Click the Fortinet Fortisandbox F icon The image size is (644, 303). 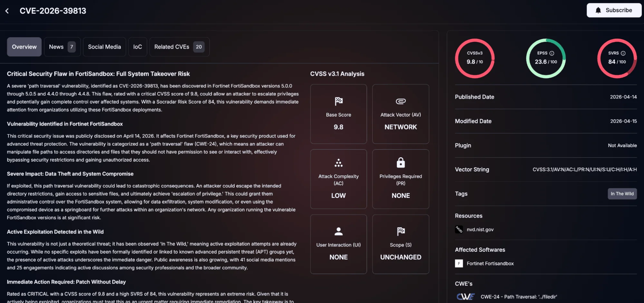(x=459, y=263)
